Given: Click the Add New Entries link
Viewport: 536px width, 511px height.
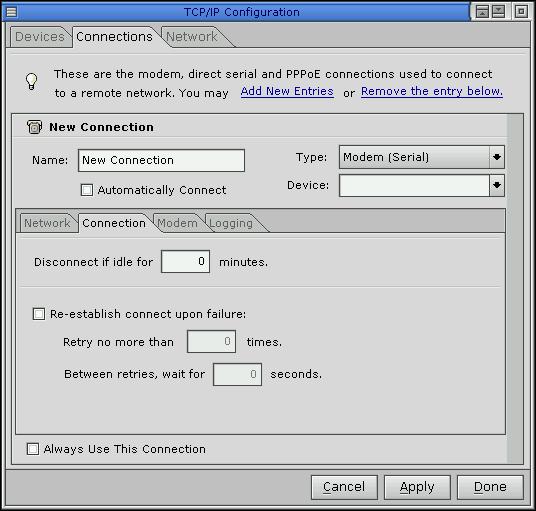Looking at the screenshot, I should tap(287, 91).
